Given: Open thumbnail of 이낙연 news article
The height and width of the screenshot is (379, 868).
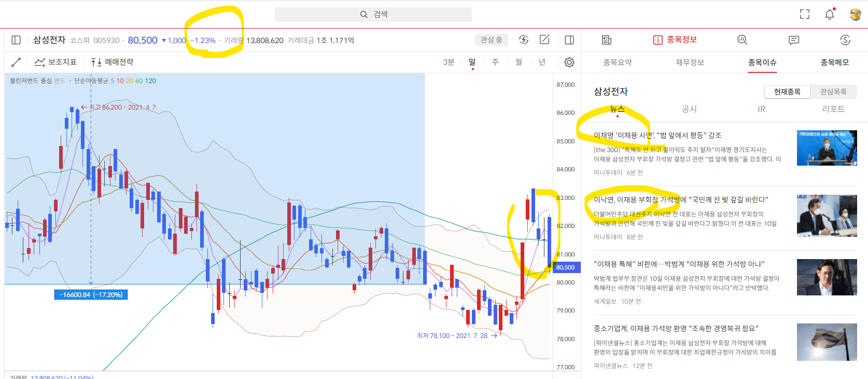Looking at the screenshot, I should coord(827,215).
